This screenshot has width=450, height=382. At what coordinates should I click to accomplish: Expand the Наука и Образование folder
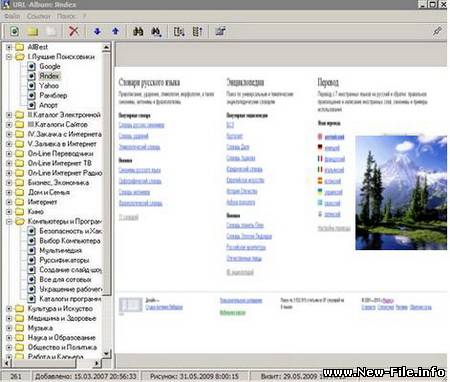point(9,338)
